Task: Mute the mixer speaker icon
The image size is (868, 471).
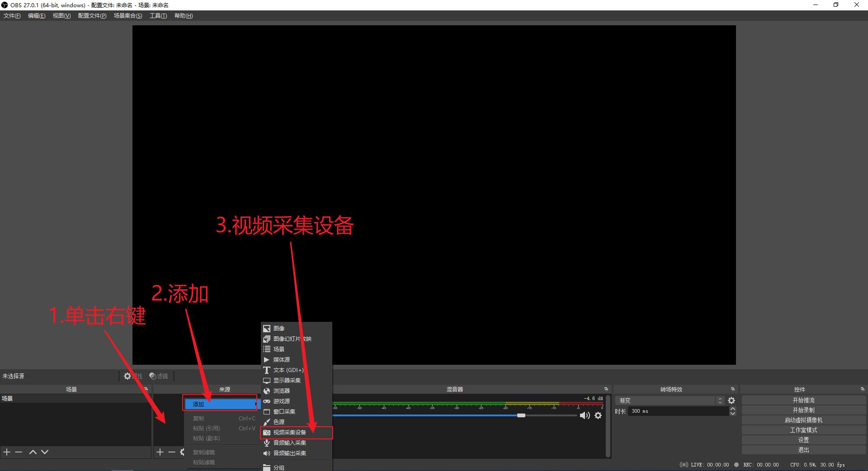Action: click(x=585, y=415)
